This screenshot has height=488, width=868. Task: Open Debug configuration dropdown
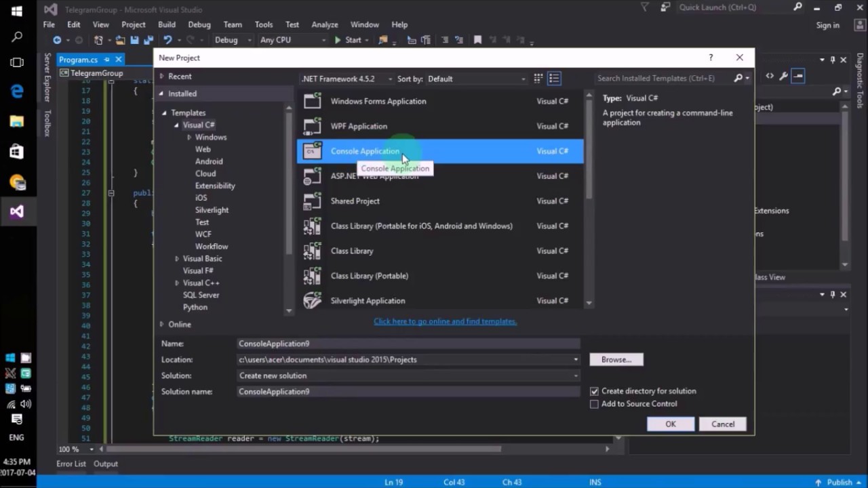(233, 40)
